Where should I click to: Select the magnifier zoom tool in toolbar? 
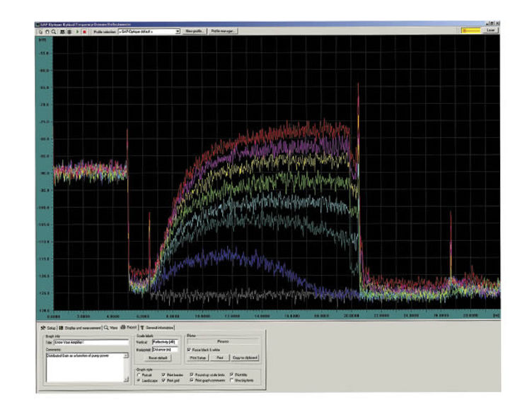click(54, 32)
